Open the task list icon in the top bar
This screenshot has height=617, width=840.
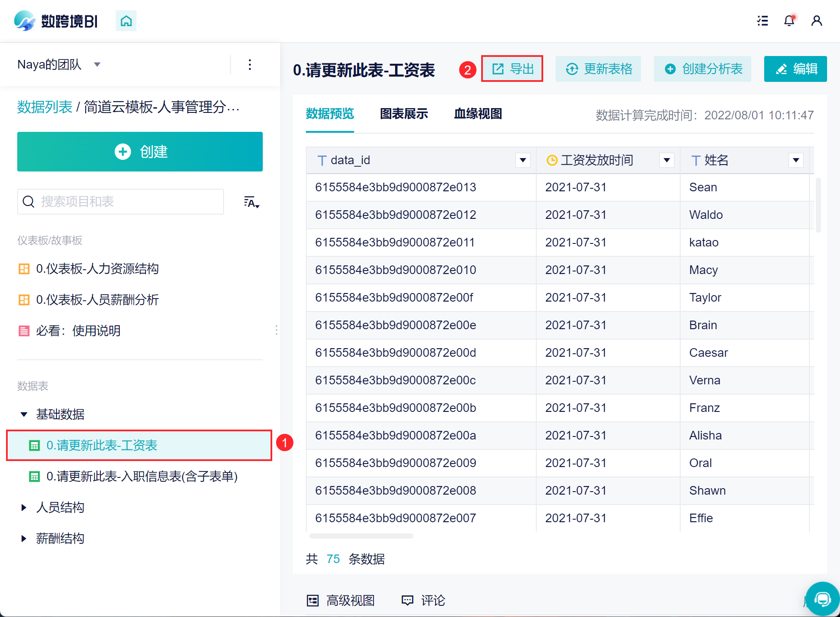pyautogui.click(x=762, y=21)
